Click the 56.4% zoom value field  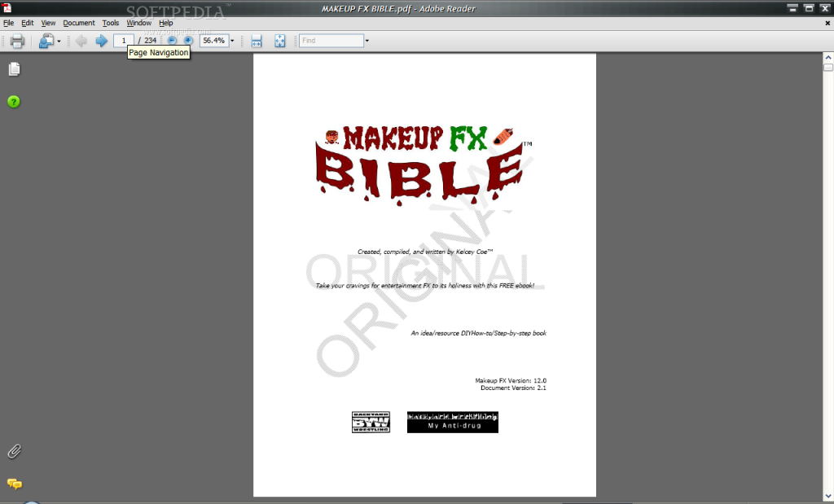pos(214,41)
